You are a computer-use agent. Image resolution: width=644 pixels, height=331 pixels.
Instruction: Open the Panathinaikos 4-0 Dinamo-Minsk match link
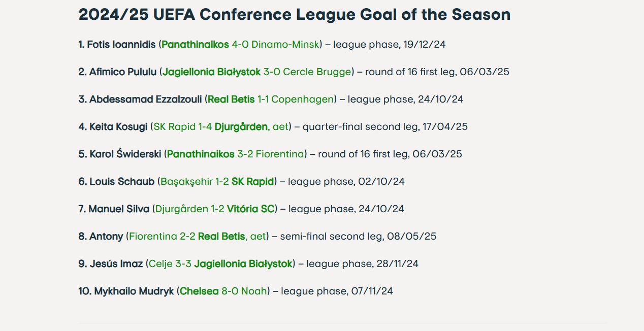tap(240, 45)
